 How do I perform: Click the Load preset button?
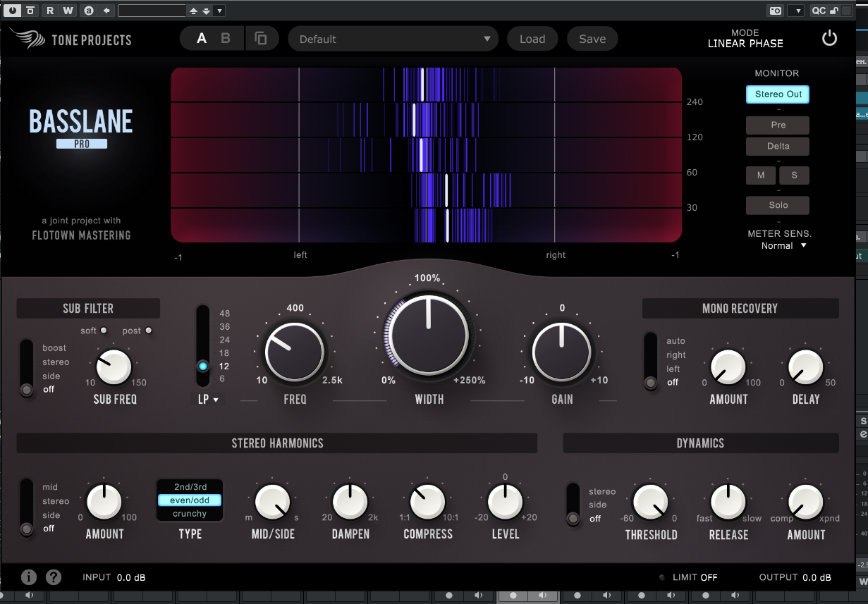pos(532,39)
